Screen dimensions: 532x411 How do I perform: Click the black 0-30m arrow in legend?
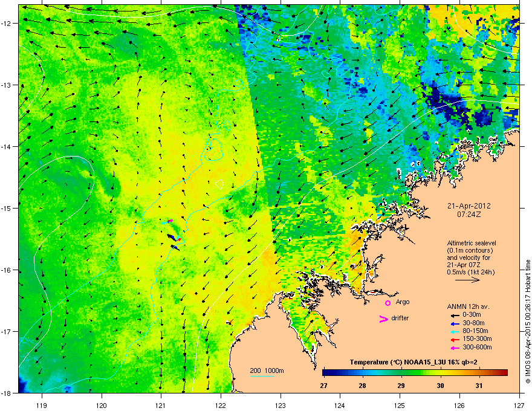[454, 315]
